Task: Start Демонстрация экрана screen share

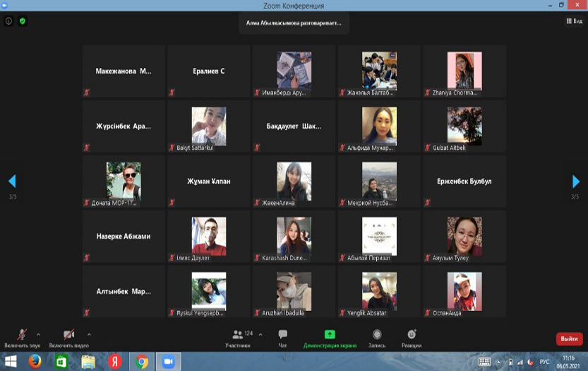Action: (330, 337)
